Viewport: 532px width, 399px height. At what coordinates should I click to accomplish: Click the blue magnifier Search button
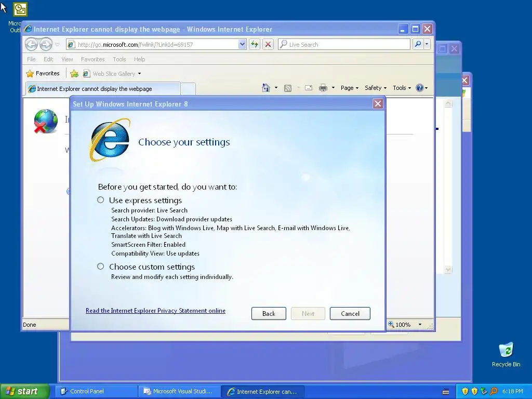[418, 44]
